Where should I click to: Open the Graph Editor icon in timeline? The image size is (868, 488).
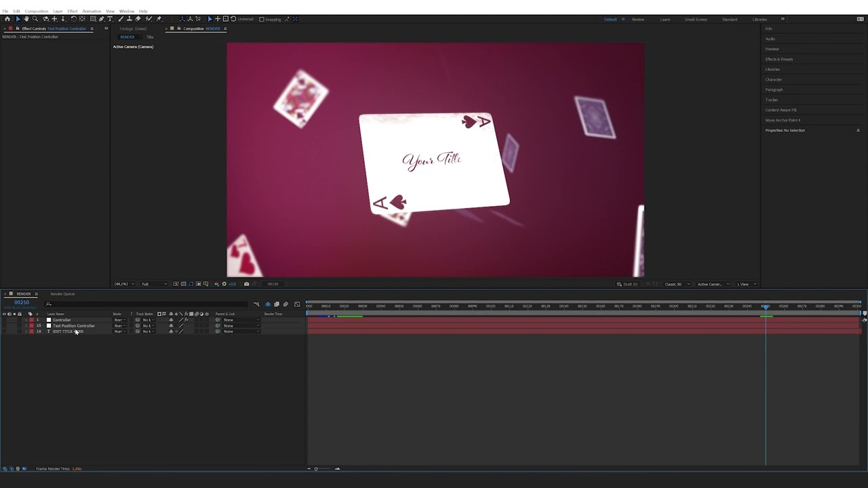point(297,304)
